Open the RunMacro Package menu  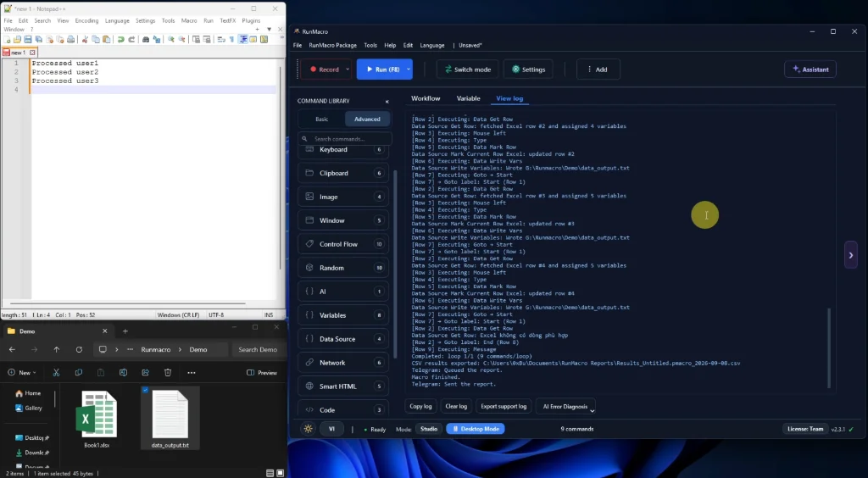332,46
